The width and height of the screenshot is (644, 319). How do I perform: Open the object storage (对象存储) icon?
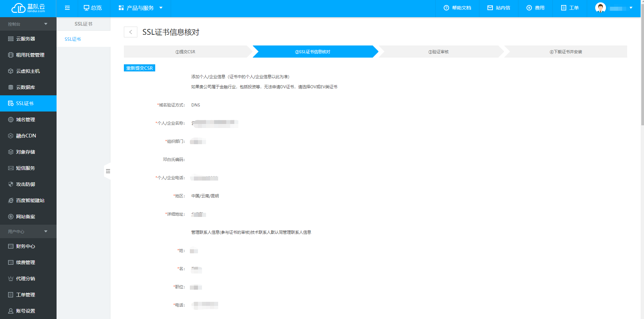point(11,152)
